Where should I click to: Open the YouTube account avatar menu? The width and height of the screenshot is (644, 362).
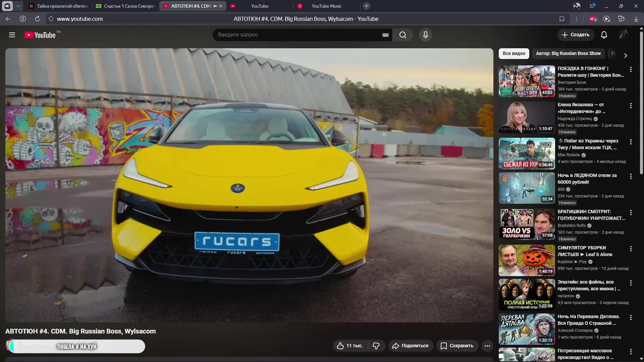coord(623,35)
